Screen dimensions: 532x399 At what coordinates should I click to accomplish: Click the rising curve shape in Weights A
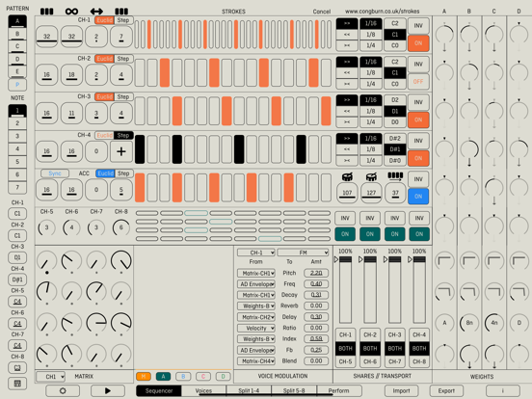point(444,261)
